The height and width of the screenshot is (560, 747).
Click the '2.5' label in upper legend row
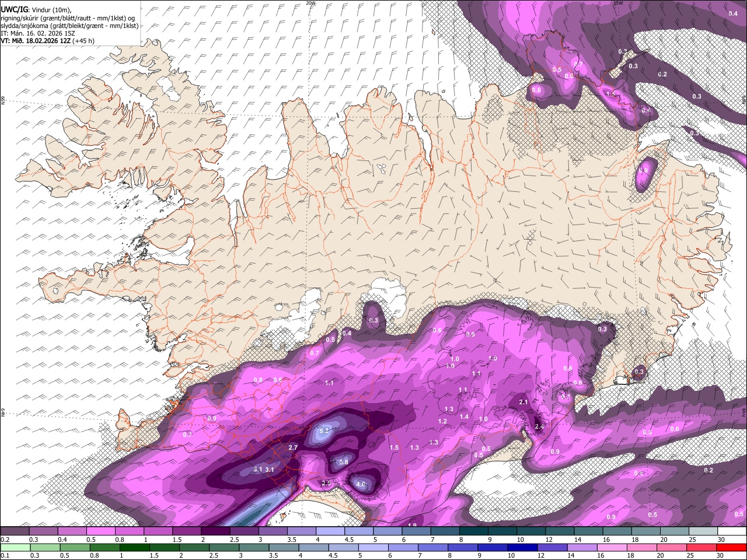coord(234,540)
